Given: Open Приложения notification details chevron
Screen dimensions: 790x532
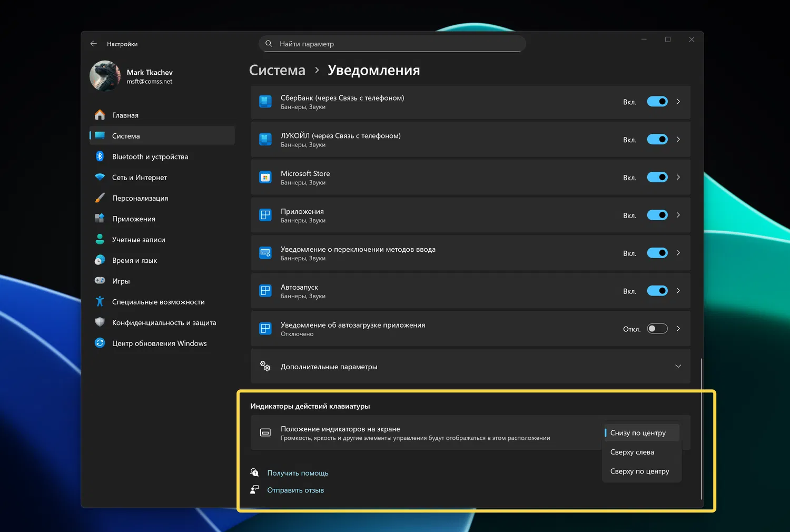Looking at the screenshot, I should click(678, 215).
